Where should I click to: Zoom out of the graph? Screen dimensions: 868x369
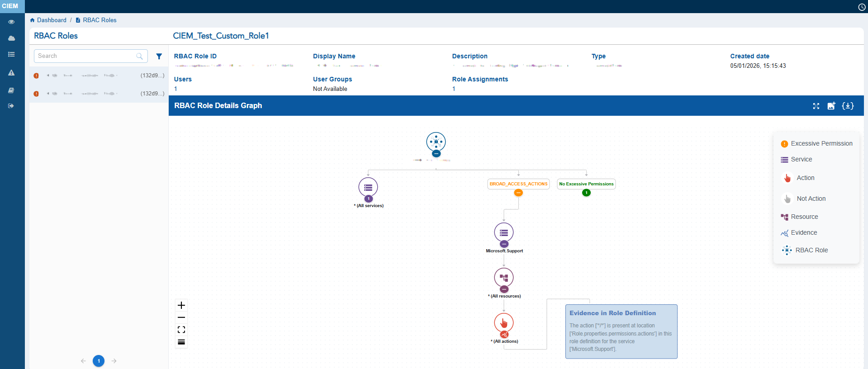click(181, 317)
